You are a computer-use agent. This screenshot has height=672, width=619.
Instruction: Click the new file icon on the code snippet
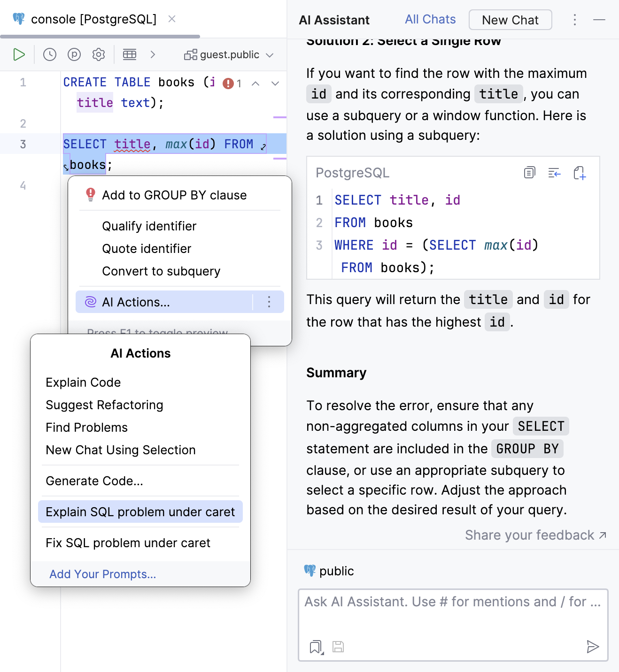579,173
